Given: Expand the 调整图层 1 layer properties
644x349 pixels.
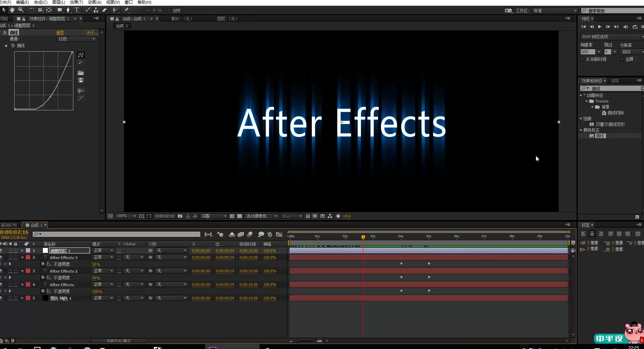Looking at the screenshot, I should click(22, 251).
